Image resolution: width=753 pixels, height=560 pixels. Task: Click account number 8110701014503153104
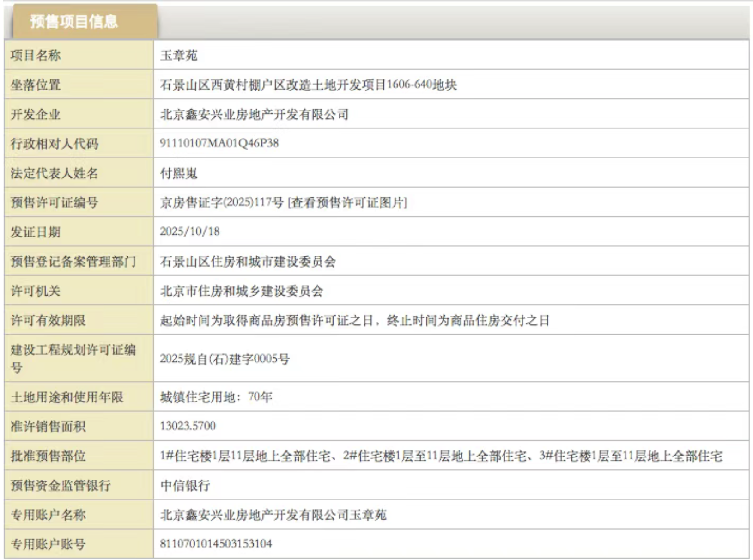pyautogui.click(x=216, y=544)
